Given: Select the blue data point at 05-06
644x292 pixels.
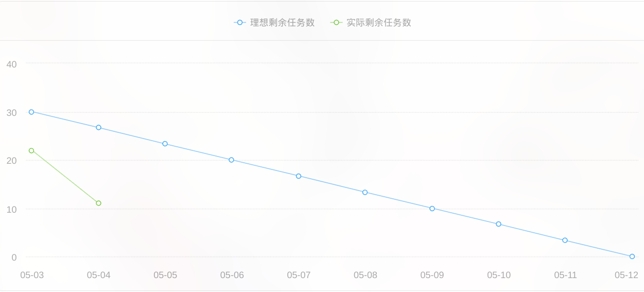Looking at the screenshot, I should [x=231, y=160].
